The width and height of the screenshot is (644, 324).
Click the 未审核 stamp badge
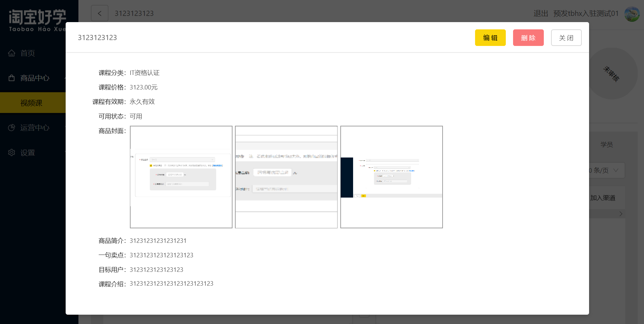611,74
